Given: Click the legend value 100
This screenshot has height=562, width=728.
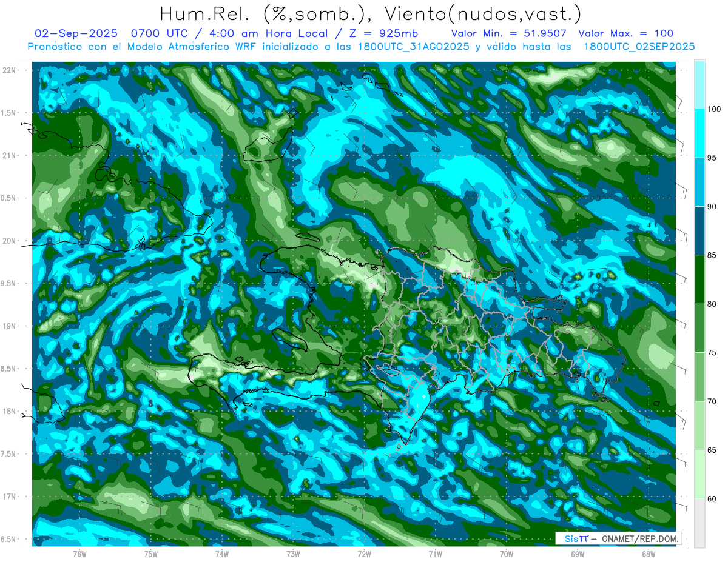Looking at the screenshot, I should click(714, 109).
